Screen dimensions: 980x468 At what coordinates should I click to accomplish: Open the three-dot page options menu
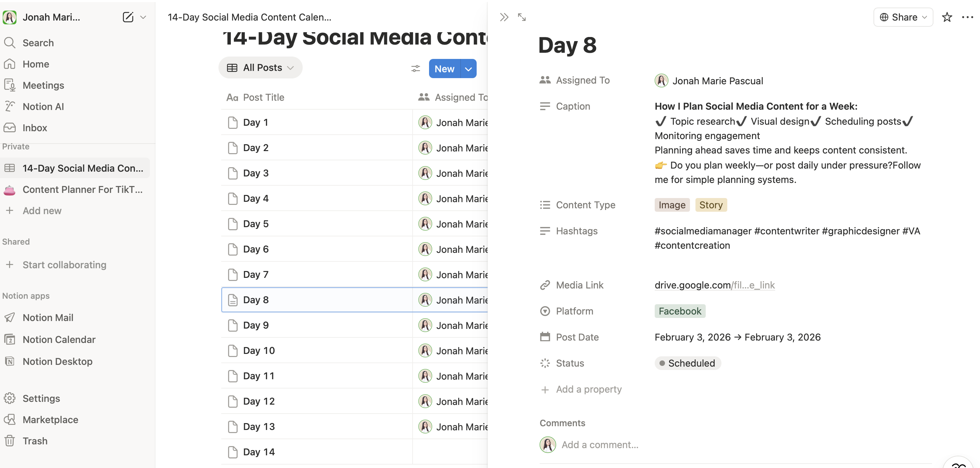point(967,17)
